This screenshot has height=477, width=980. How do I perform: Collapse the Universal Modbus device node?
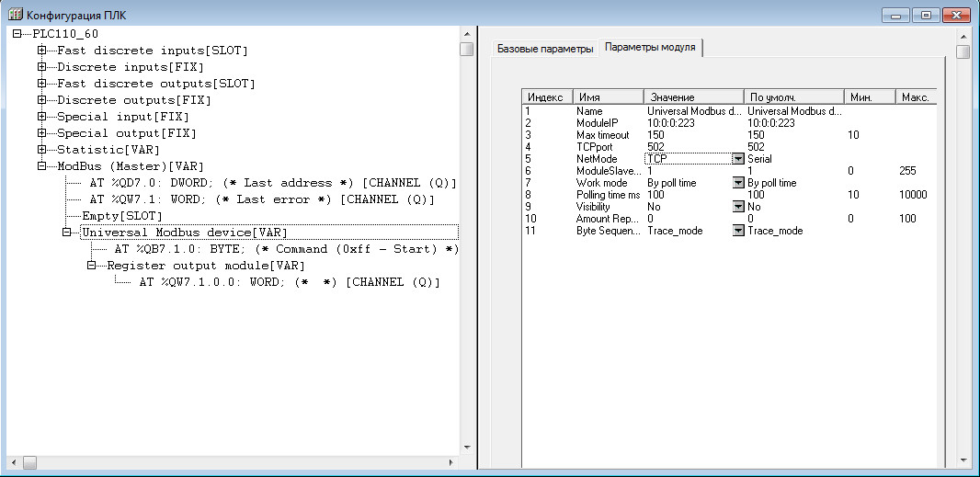pyautogui.click(x=67, y=233)
